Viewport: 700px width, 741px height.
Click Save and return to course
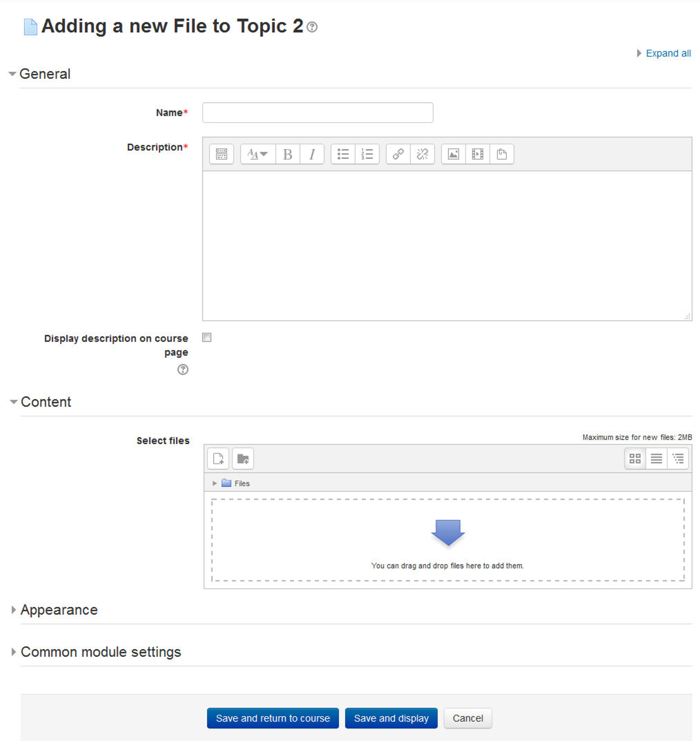click(x=273, y=718)
